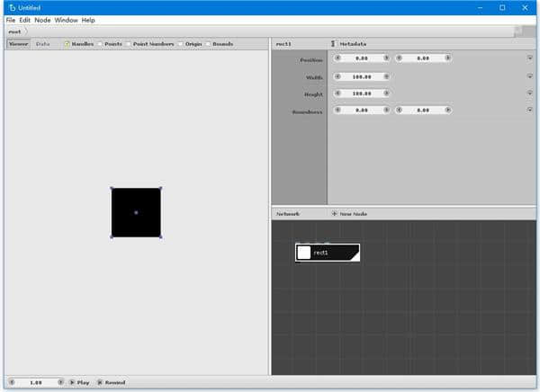Click the New Node plus icon
540x392 pixels.
click(335, 214)
